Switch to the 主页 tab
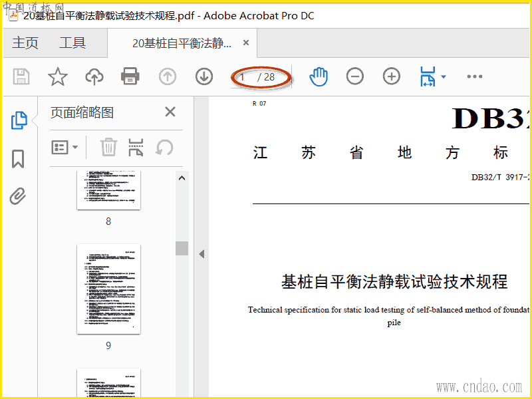532x399 pixels. tap(25, 43)
